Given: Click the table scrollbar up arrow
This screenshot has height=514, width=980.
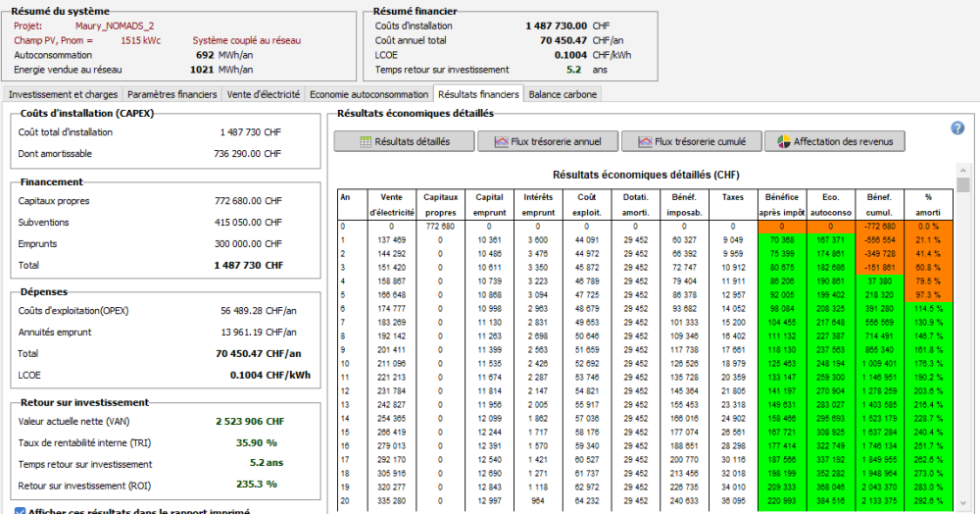Looking at the screenshot, I should tap(963, 171).
